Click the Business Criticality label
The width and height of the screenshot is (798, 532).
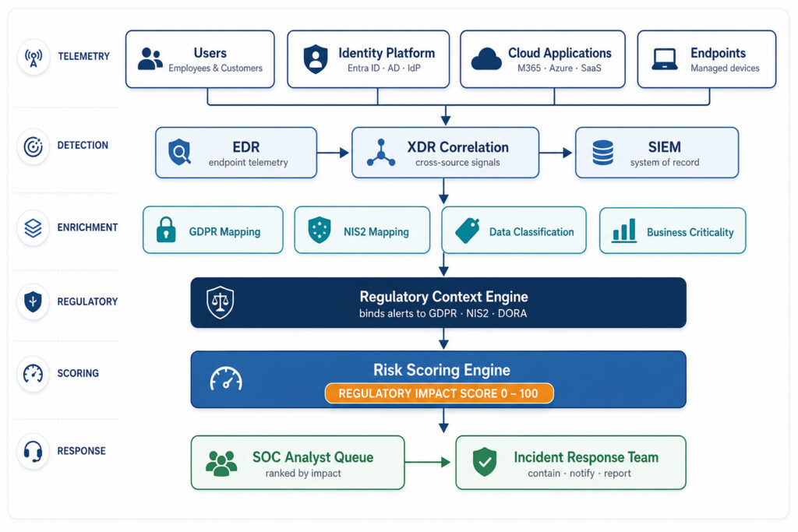point(690,232)
